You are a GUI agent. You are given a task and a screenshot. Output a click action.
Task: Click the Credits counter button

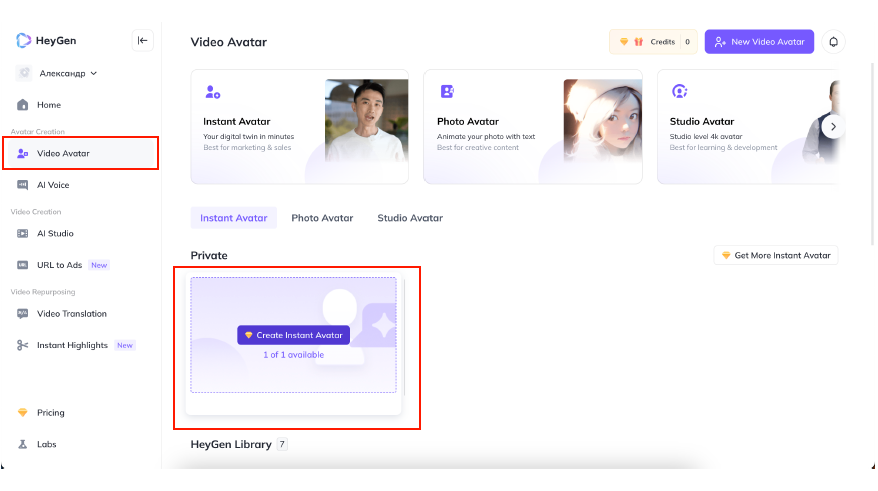click(653, 42)
